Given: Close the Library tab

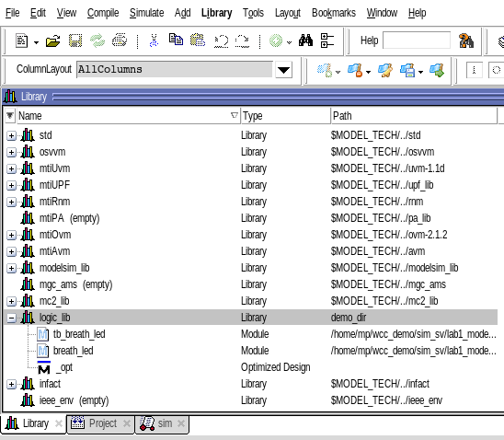Looking at the screenshot, I should [x=59, y=423].
